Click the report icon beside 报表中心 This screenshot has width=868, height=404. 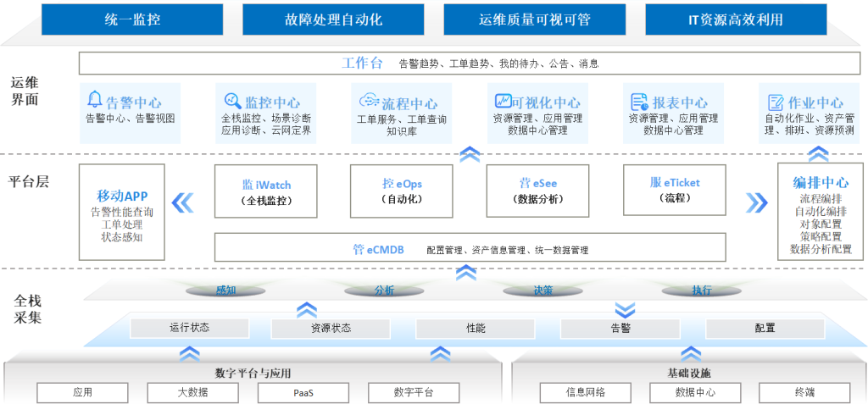(640, 102)
